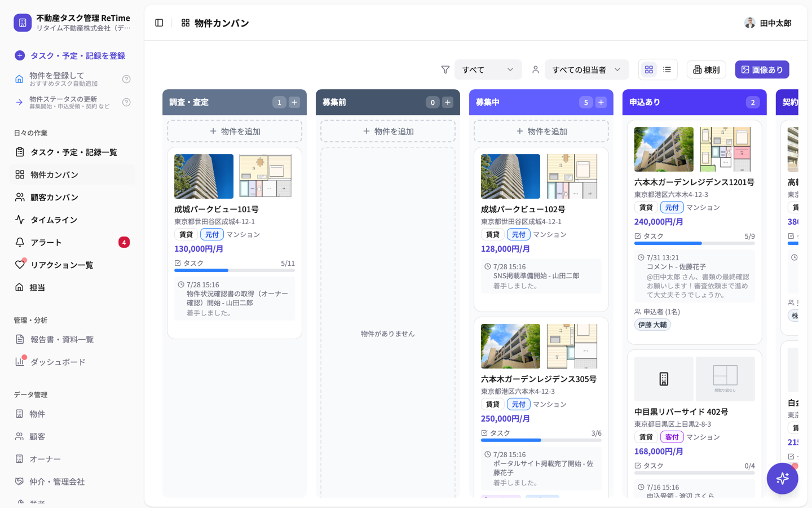This screenshot has width=812, height=508.
Task: Open floor plan of 成城パークビュー101号
Action: click(x=265, y=176)
